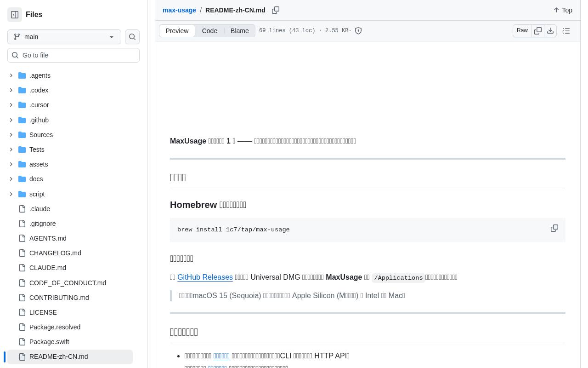Image resolution: width=588 pixels, height=368 pixels.
Task: Expand the Sources folder
Action: tap(11, 135)
